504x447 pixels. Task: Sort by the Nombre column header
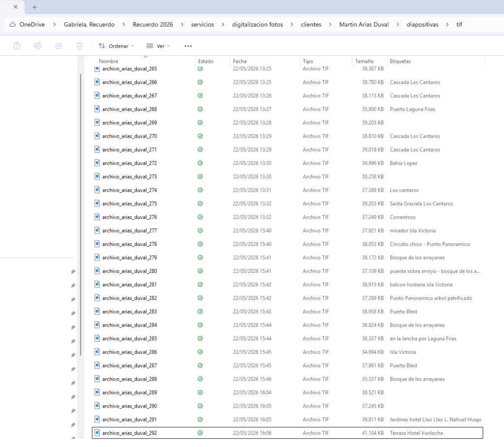tap(108, 61)
